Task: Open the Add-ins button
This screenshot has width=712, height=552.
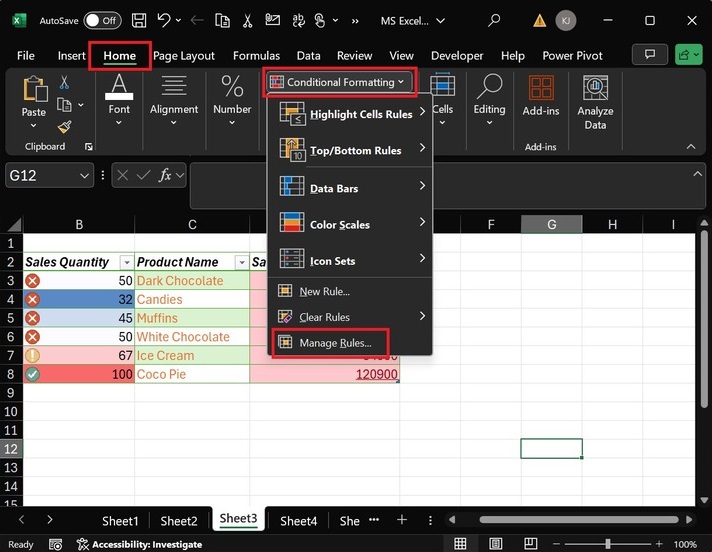Action: coord(541,97)
